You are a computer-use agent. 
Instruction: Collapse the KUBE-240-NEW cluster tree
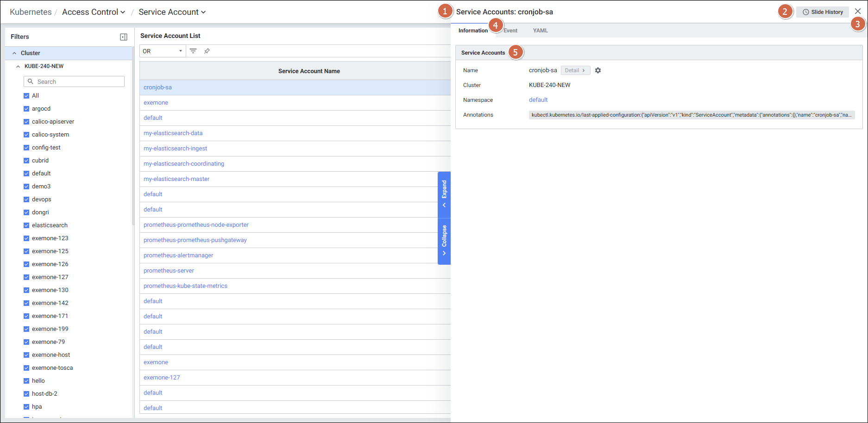click(18, 66)
